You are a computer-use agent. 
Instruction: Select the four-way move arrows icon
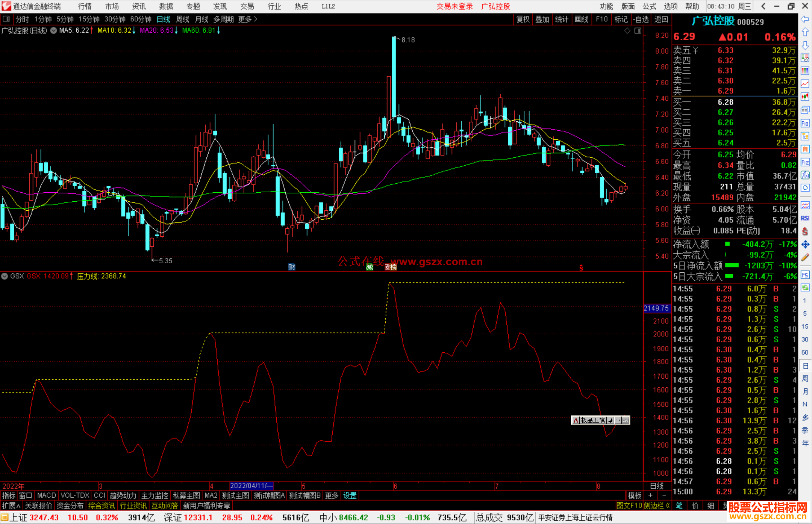point(805,245)
